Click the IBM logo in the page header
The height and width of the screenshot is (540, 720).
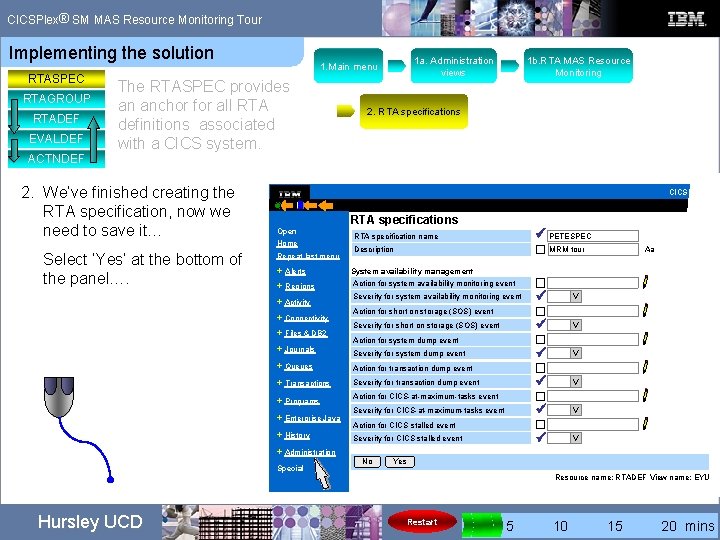tap(686, 19)
